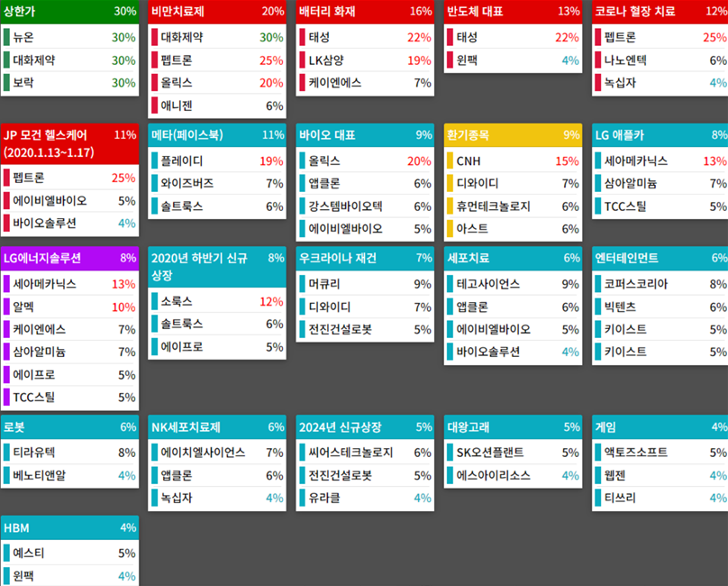Open the 게임 theme header
Image resolution: width=728 pixels, height=586 pixels.
coord(660,427)
